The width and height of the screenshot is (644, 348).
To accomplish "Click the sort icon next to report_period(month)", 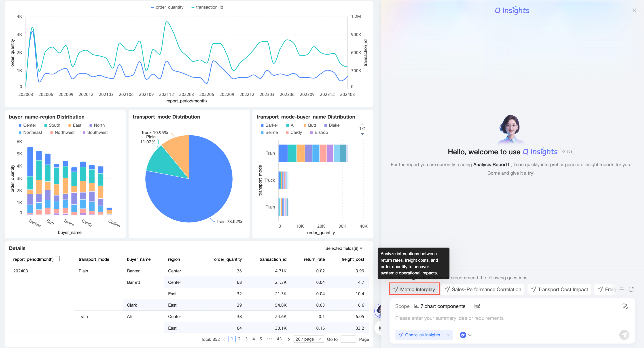I will (x=58, y=259).
